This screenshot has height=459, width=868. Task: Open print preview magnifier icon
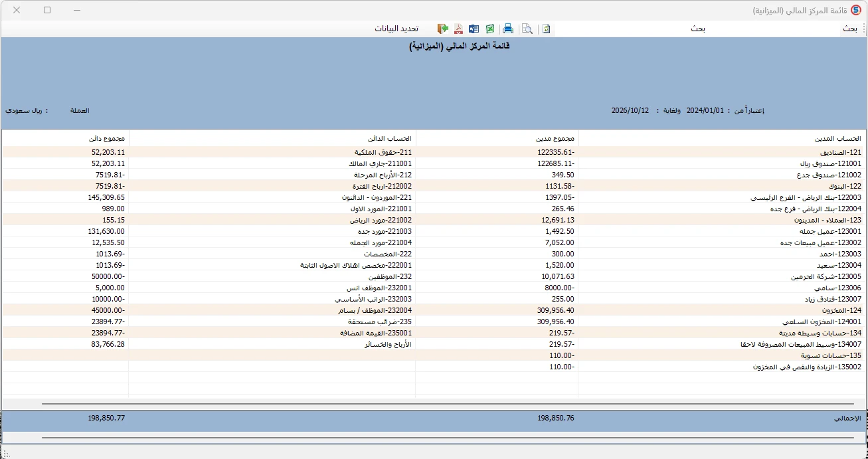[x=527, y=29]
